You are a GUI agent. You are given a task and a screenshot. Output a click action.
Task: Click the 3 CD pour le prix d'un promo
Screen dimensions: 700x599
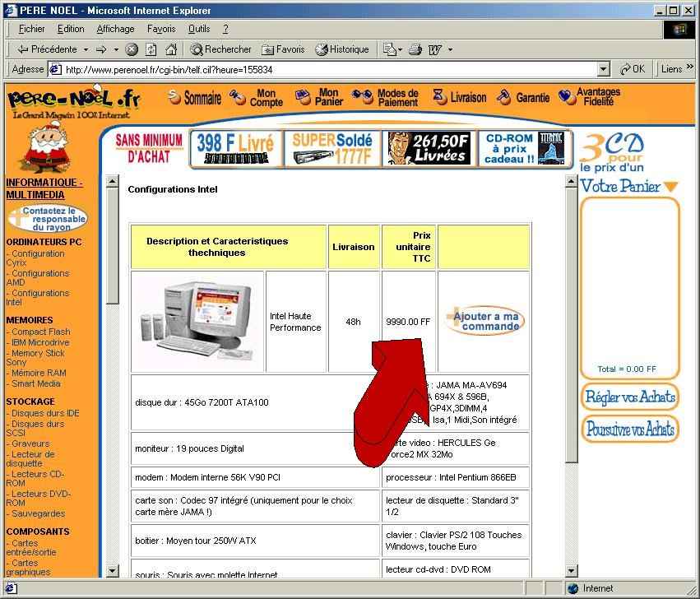pyautogui.click(x=612, y=153)
